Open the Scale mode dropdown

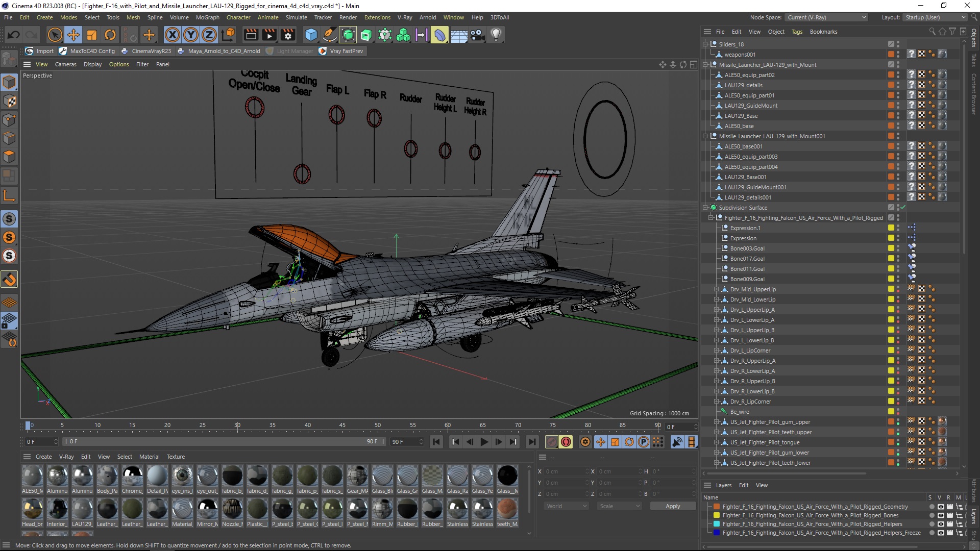pyautogui.click(x=619, y=506)
